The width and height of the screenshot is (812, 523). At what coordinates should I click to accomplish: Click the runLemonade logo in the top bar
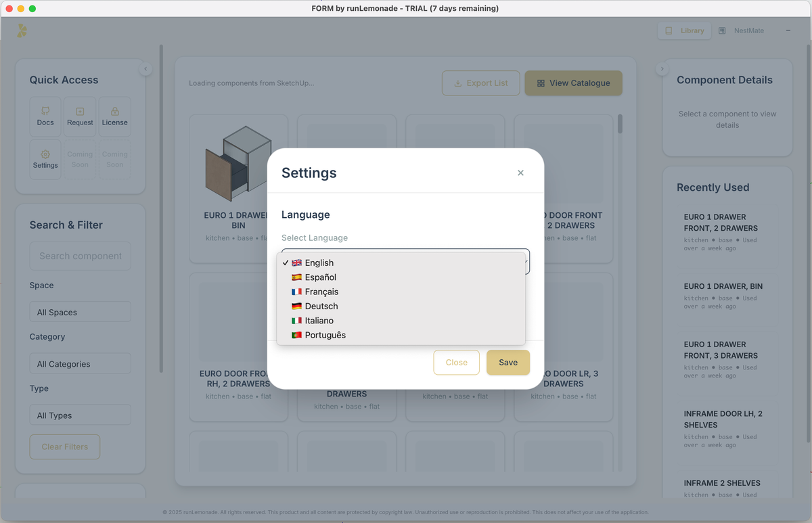click(21, 30)
